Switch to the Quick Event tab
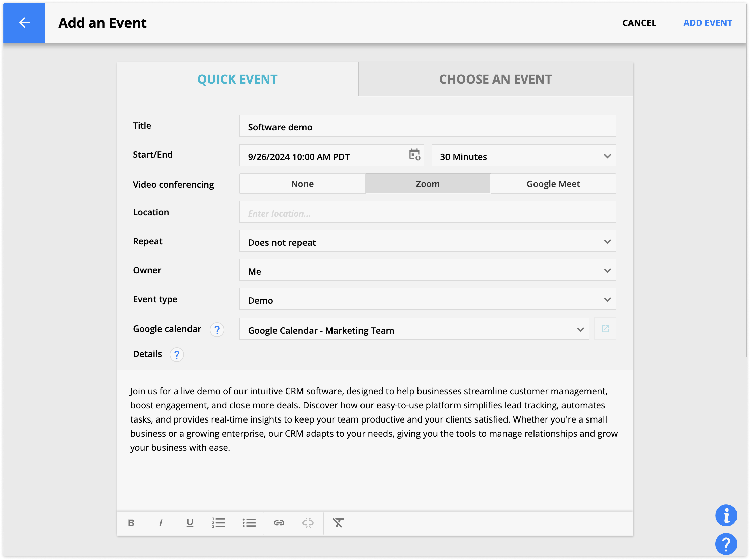 (237, 79)
